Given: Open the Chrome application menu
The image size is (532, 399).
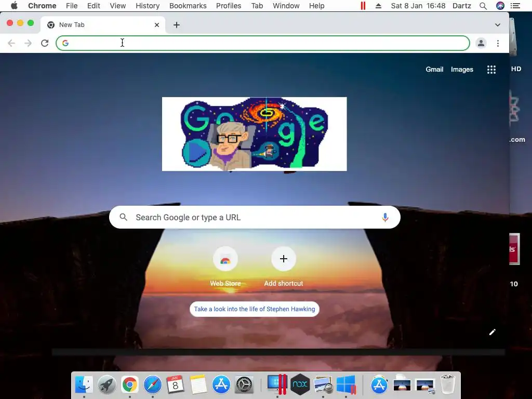Looking at the screenshot, I should click(42, 6).
